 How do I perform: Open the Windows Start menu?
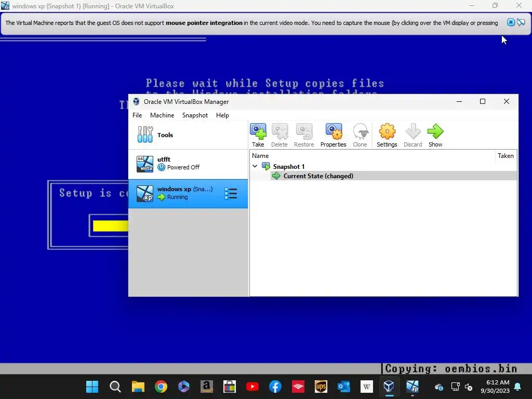(x=92, y=387)
